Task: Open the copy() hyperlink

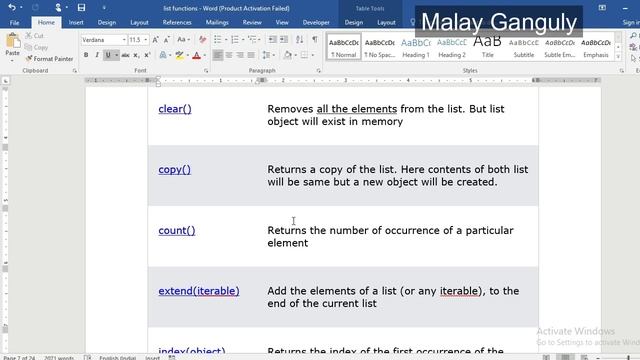Action: 174,169
